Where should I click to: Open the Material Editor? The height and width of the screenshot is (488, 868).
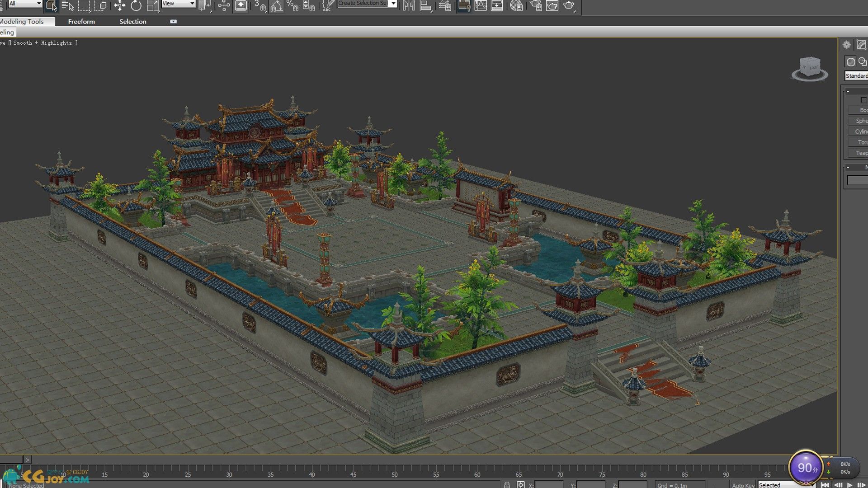[516, 5]
